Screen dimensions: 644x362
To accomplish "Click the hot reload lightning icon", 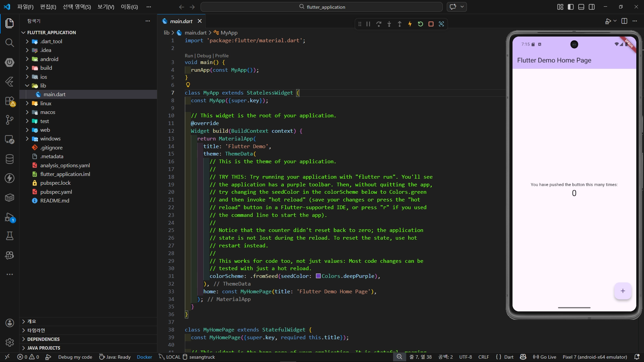I will pyautogui.click(x=410, y=24).
